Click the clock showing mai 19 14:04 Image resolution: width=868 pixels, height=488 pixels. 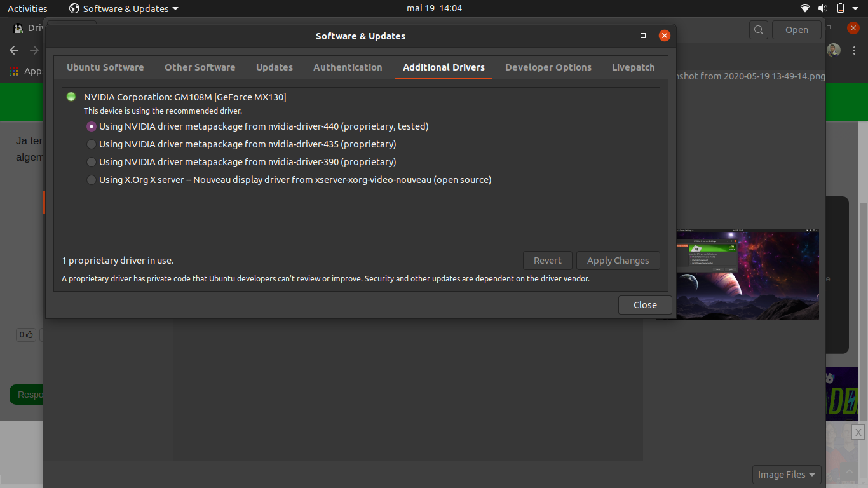[434, 8]
